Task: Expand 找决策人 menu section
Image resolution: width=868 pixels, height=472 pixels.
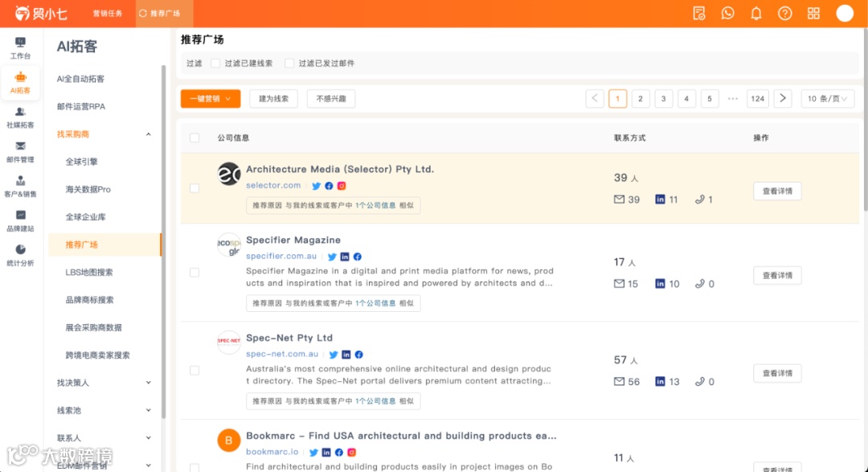Action: click(x=149, y=383)
